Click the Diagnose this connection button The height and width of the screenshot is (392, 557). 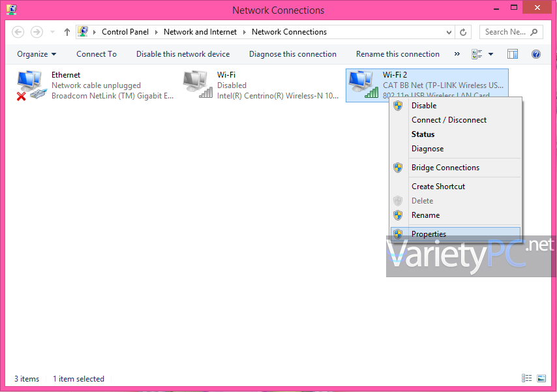tap(292, 54)
